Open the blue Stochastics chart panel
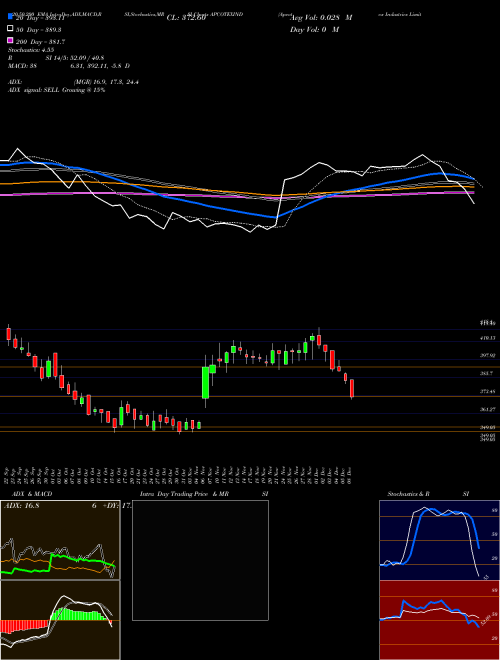The height and width of the screenshot is (660, 500). pos(439,540)
